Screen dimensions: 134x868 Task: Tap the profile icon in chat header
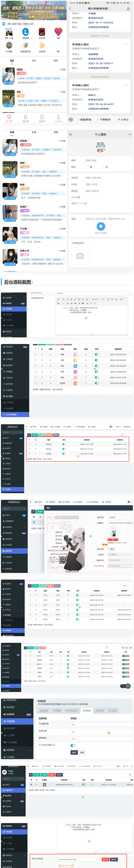click(x=128, y=8)
